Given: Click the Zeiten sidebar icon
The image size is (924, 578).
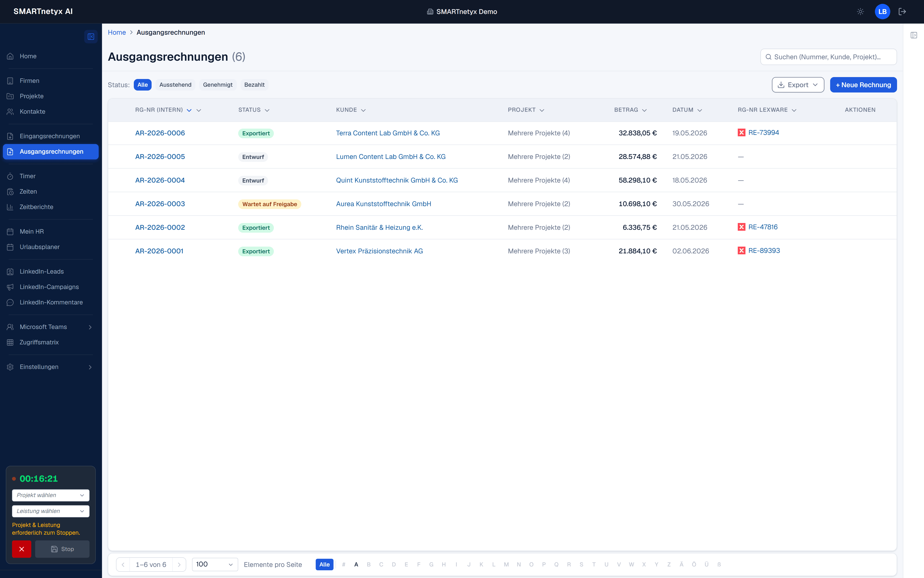Looking at the screenshot, I should tap(10, 191).
